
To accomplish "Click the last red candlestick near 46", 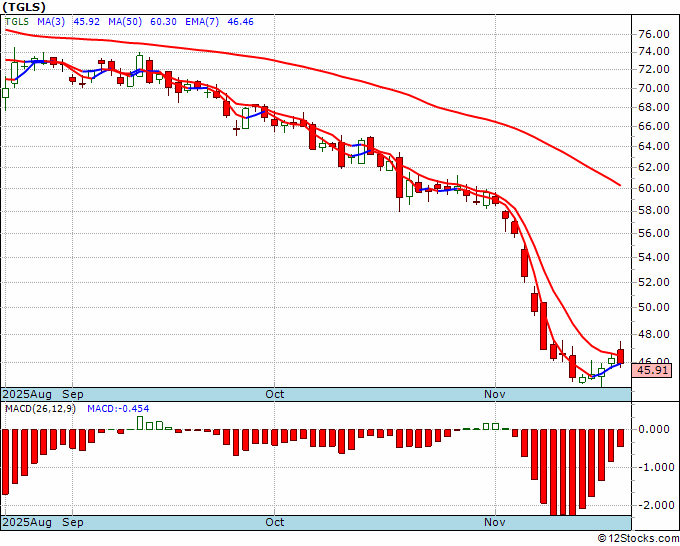I will tap(621, 356).
